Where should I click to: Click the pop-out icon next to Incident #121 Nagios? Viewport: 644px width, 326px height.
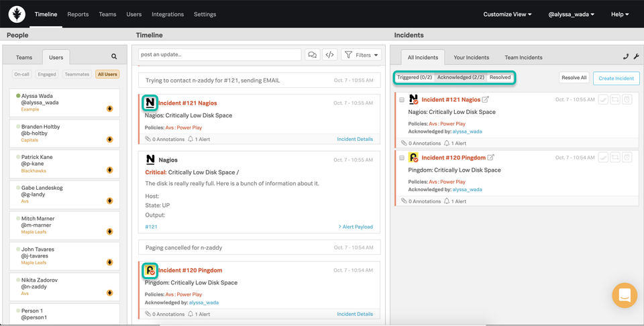click(486, 99)
